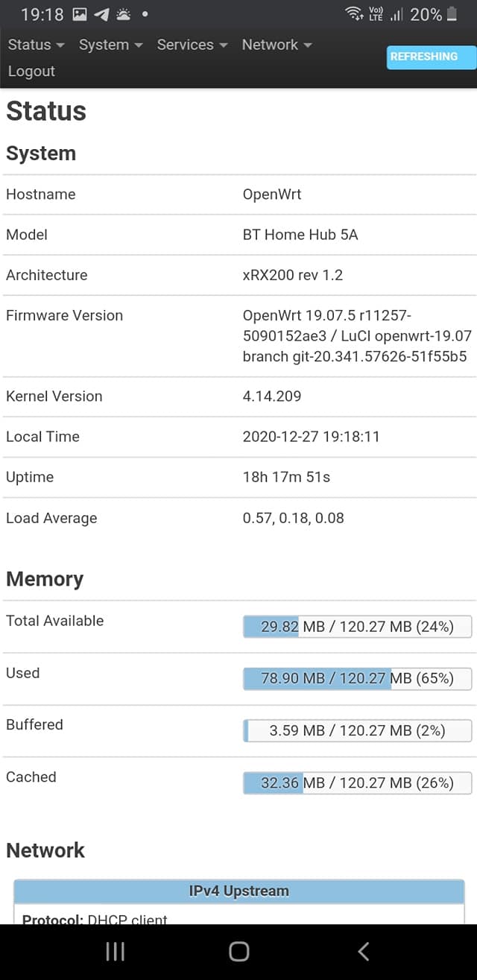Tap the Wi-Fi status icon
Screen dimensions: 477x980
point(354,14)
